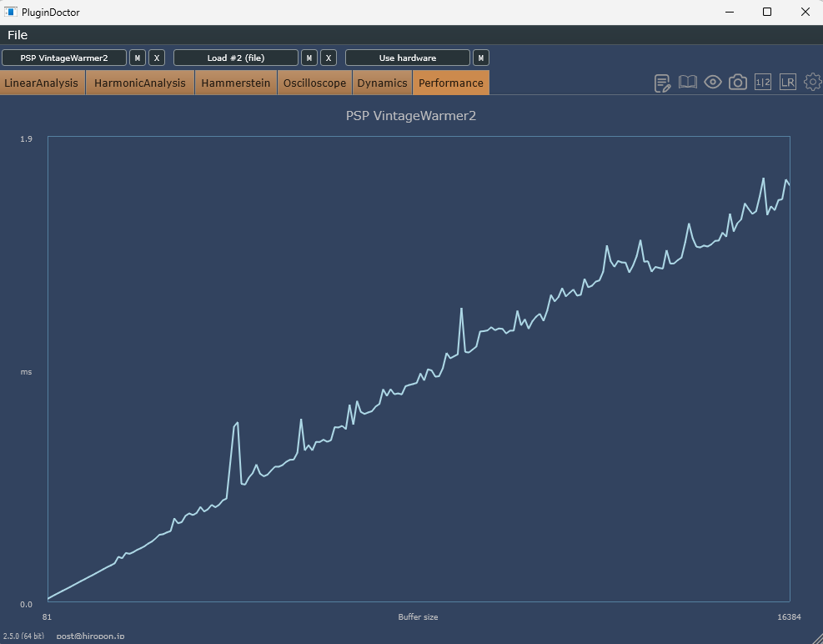The height and width of the screenshot is (644, 823).
Task: Click the M button beside Use hardware
Action: click(x=481, y=58)
